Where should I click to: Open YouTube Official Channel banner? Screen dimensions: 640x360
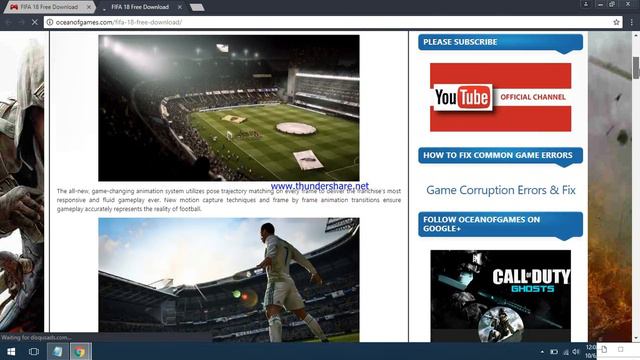click(500, 97)
